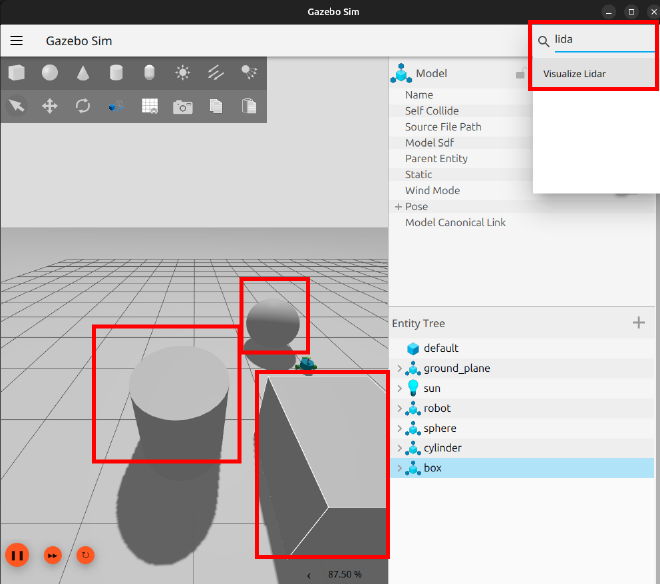
Task: Insert a capsule shape
Action: point(149,72)
